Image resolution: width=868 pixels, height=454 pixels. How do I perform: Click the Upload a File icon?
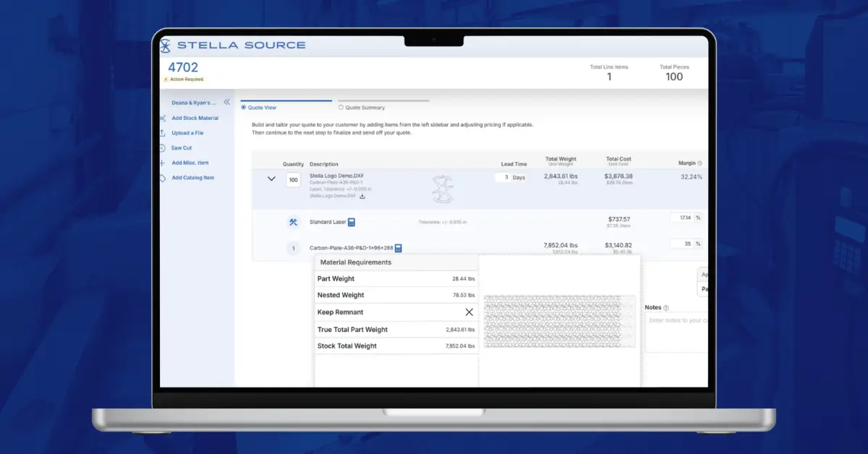163,133
